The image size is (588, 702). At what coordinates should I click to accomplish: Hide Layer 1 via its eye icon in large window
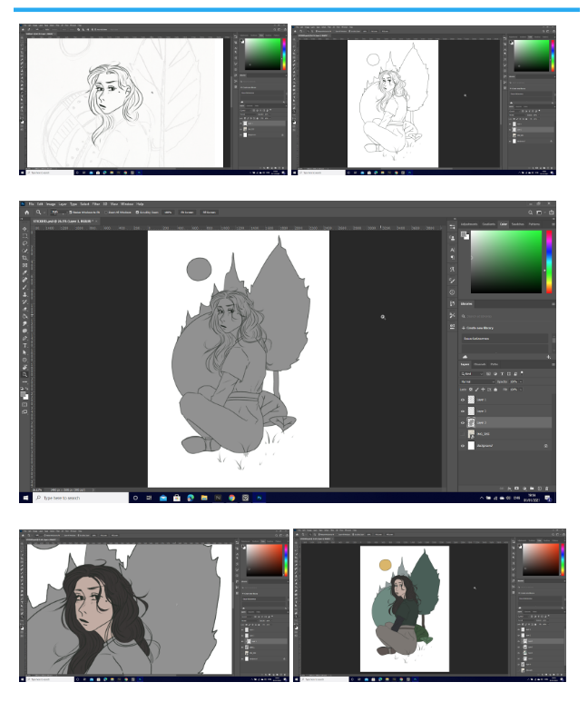463,400
